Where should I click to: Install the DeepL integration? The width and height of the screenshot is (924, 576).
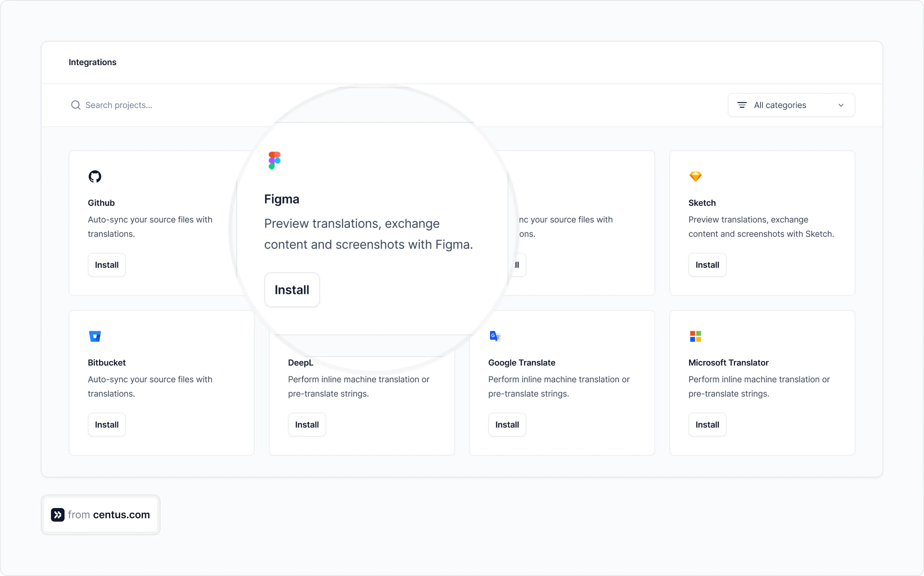pyautogui.click(x=307, y=424)
